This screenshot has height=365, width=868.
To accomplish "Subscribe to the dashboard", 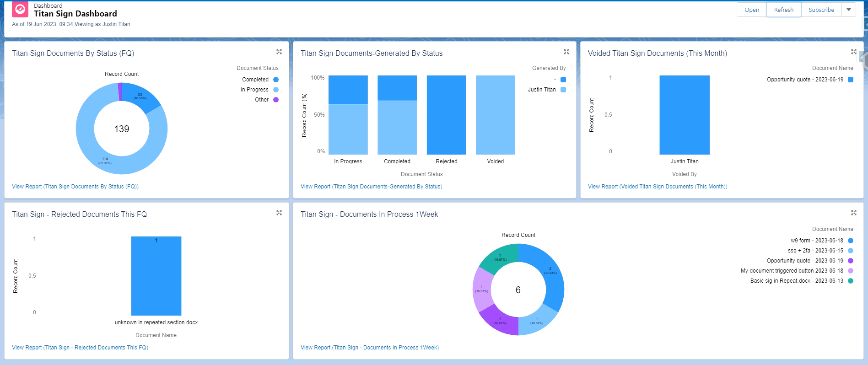I will point(821,10).
